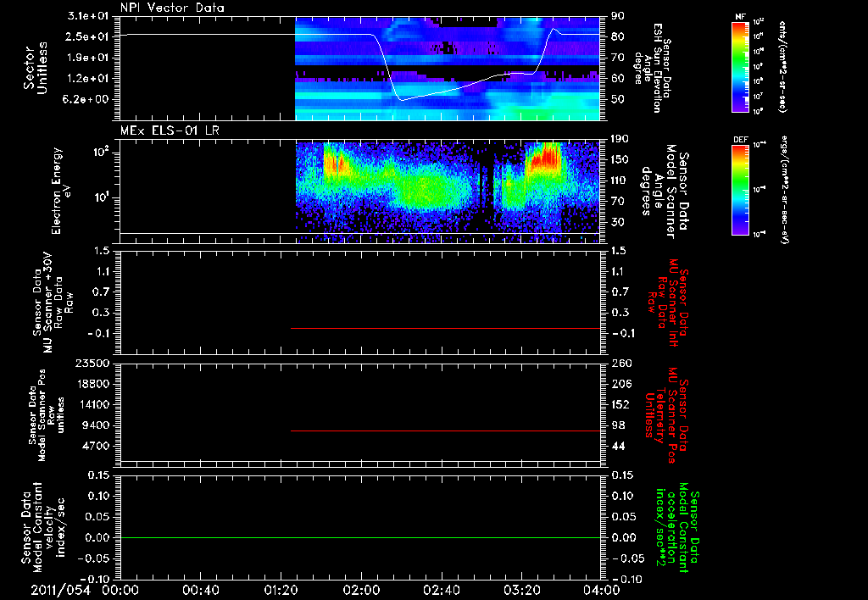The width and height of the screenshot is (868, 600).
Task: Click the green zero-velocity trace line
Action: point(360,537)
